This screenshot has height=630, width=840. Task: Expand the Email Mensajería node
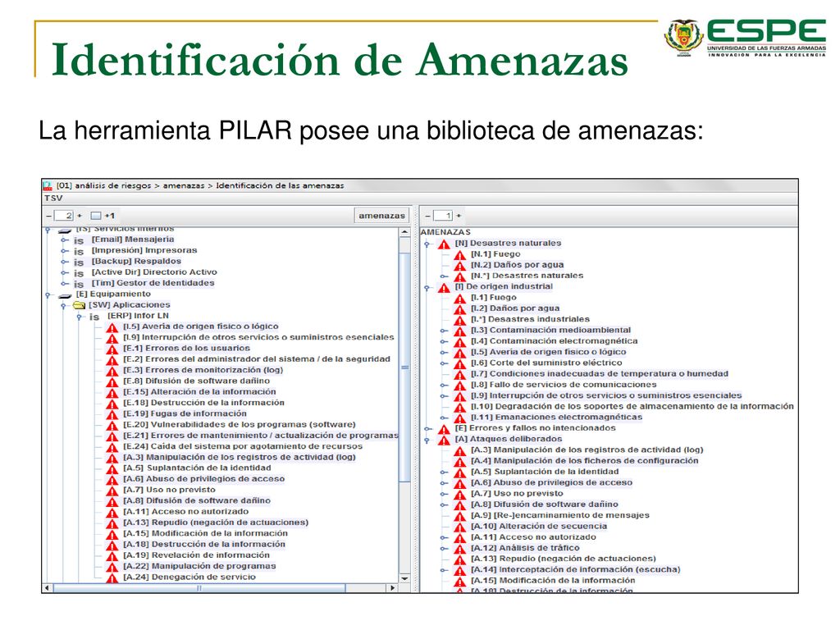tap(64, 240)
